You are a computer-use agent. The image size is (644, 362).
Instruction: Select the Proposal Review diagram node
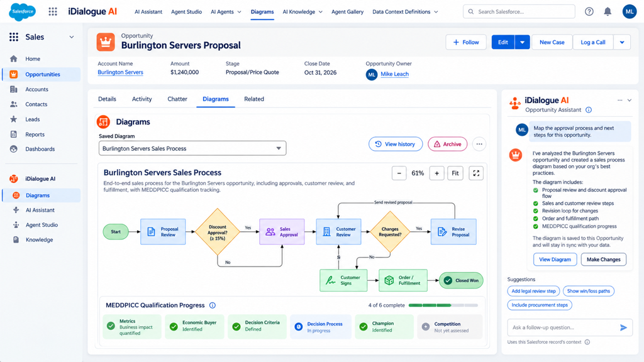tap(163, 232)
